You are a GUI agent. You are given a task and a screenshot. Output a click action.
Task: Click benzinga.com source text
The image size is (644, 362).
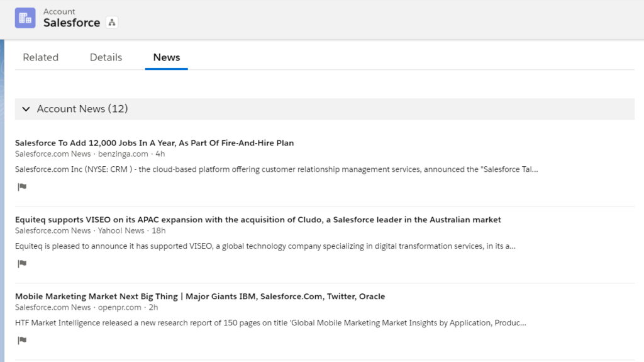[123, 154]
